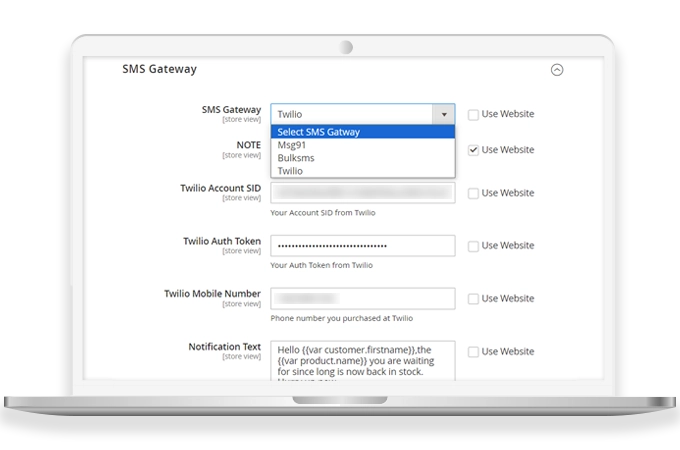Viewport: 680px width, 450px height.
Task: Tick Use Website for Twilio Auth Token
Action: 473,246
